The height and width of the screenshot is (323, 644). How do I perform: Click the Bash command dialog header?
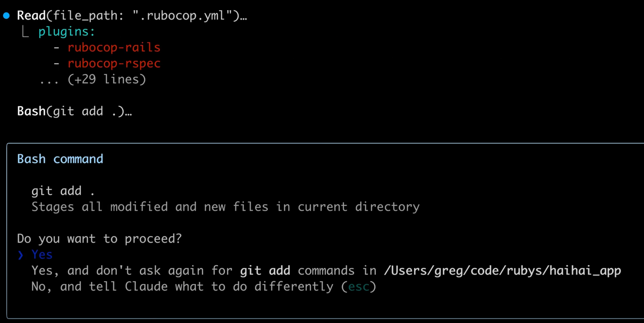[60, 159]
